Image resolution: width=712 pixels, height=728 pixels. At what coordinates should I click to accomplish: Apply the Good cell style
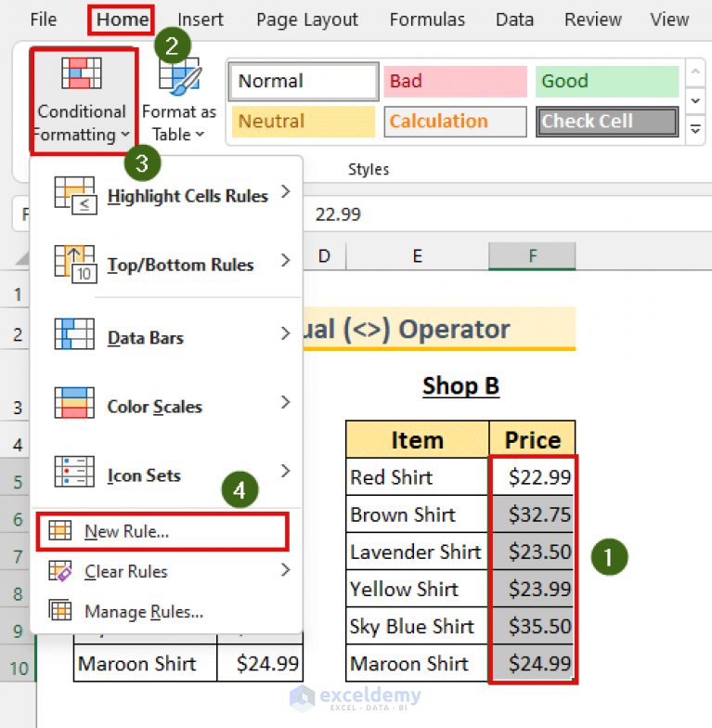606,82
